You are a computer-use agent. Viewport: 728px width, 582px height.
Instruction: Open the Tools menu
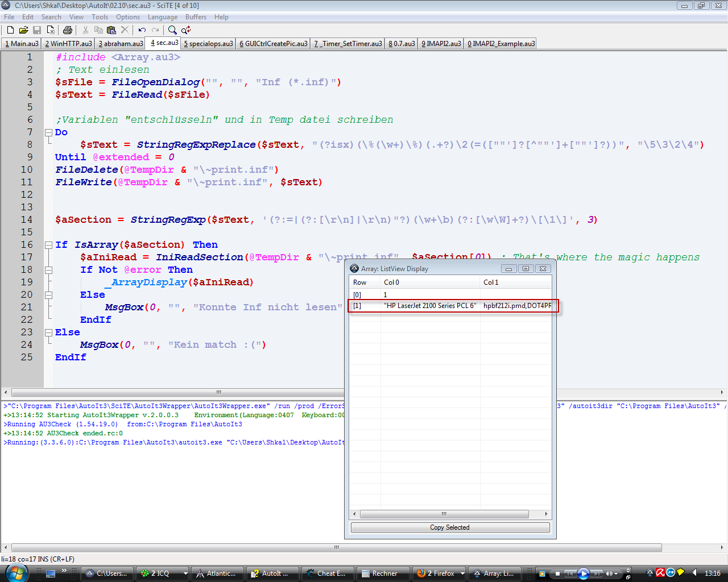coord(100,17)
